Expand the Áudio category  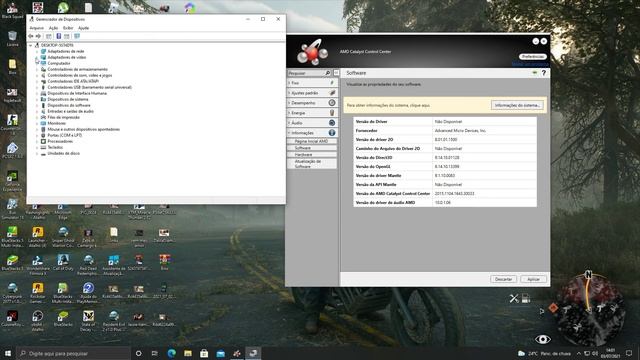(312, 123)
